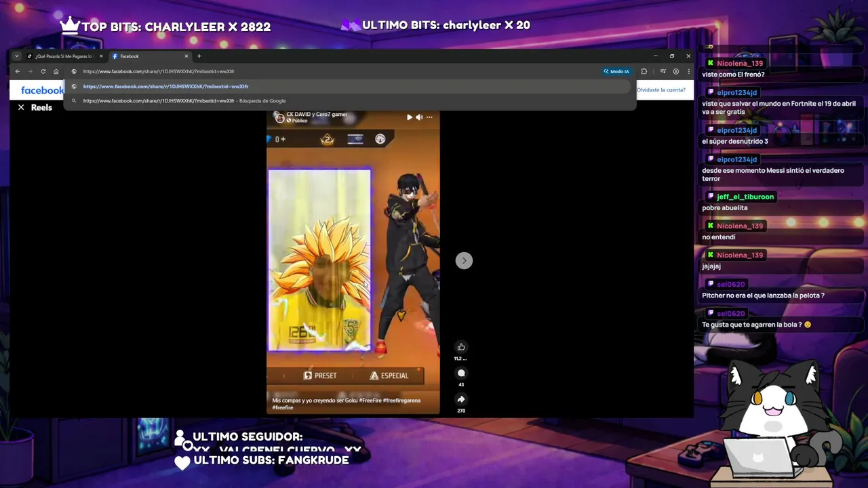Open the browser extensions puzzle icon
Image resolution: width=868 pixels, height=488 pixels.
point(644,71)
